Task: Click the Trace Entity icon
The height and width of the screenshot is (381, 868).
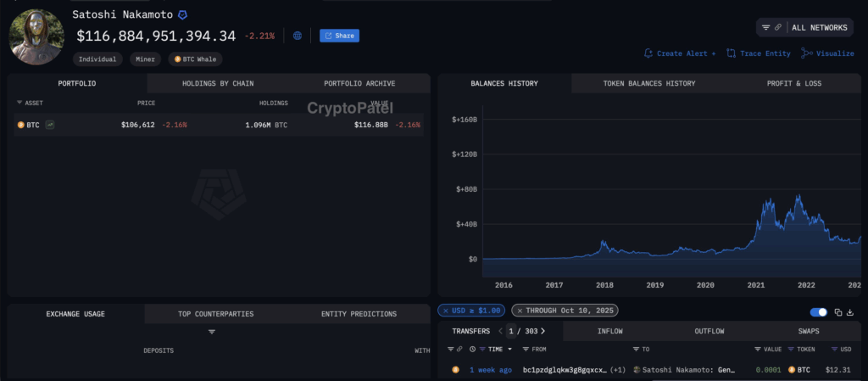Action: (731, 53)
